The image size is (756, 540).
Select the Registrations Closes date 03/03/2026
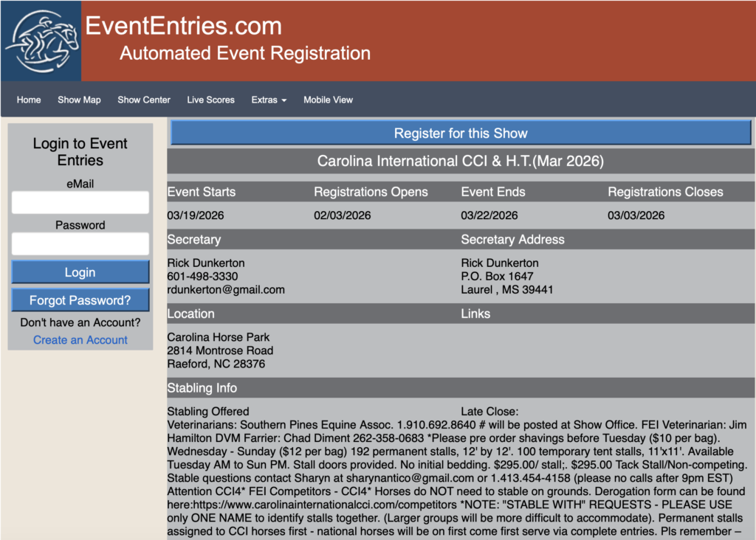pyautogui.click(x=636, y=215)
